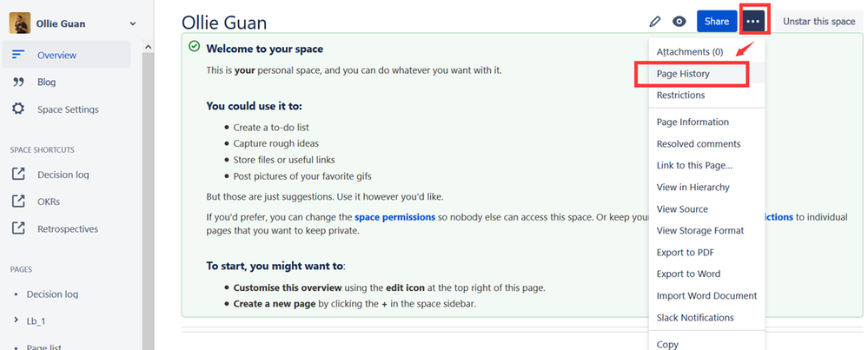Expand the Lb_1 page tree
This screenshot has height=350, width=868.
pos(16,320)
